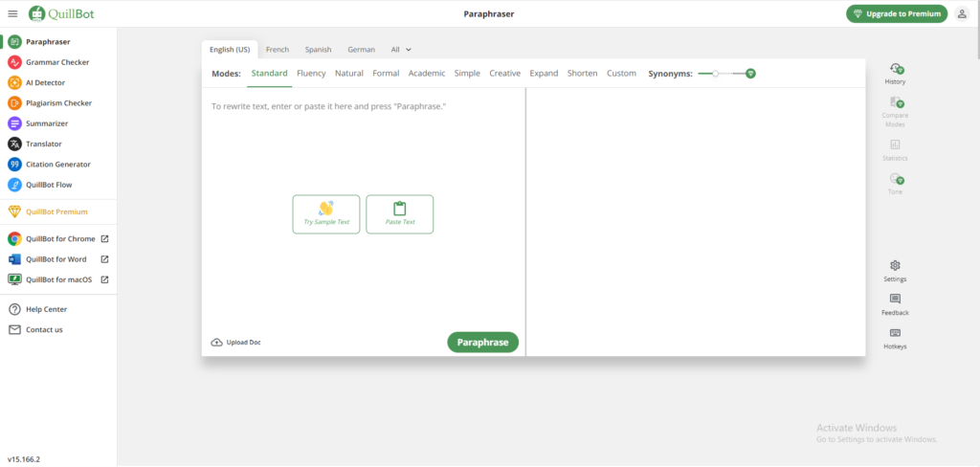This screenshot has width=980, height=467.
Task: Select the Fluency mode
Action: [x=311, y=73]
